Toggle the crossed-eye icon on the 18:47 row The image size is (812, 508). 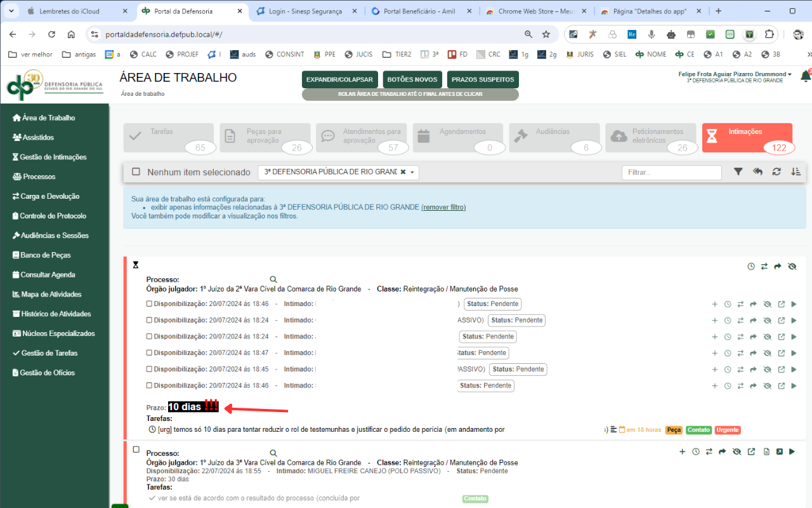[x=768, y=353]
